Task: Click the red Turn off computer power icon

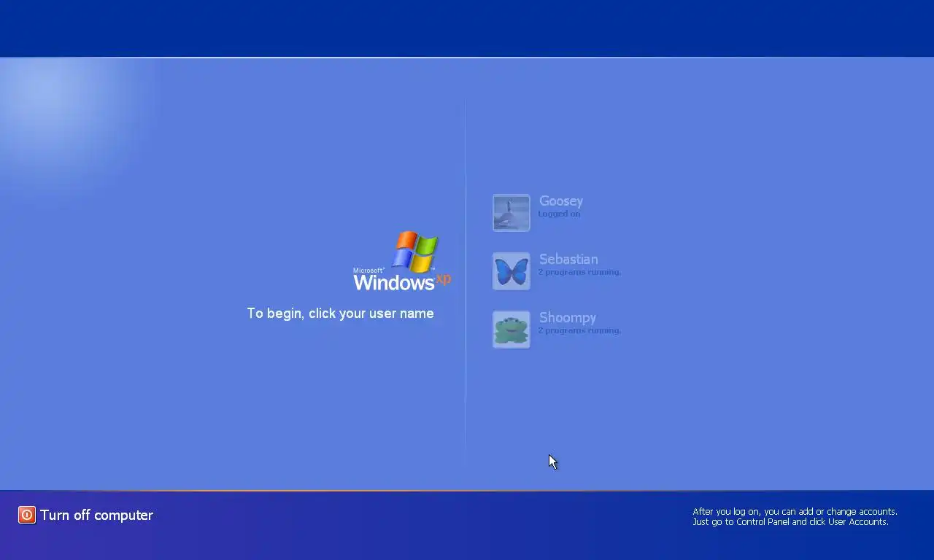Action: pyautogui.click(x=27, y=515)
